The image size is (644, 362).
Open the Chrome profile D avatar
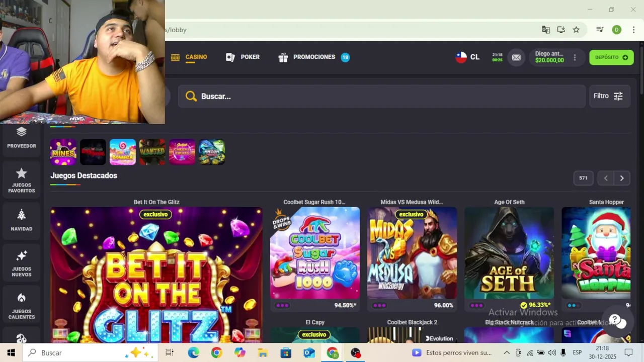616,30
